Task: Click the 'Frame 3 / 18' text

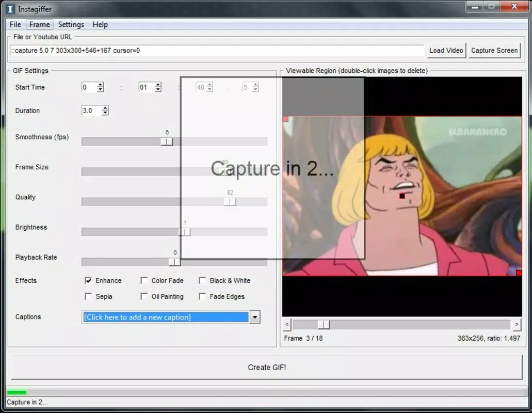Action: tap(303, 338)
